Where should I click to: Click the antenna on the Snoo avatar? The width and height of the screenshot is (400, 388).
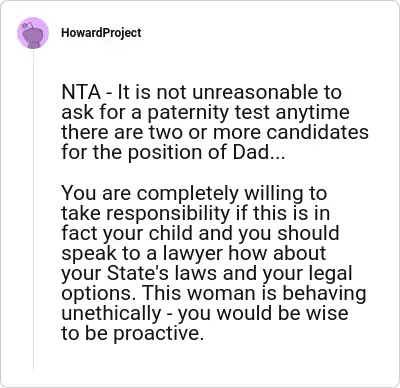click(29, 24)
